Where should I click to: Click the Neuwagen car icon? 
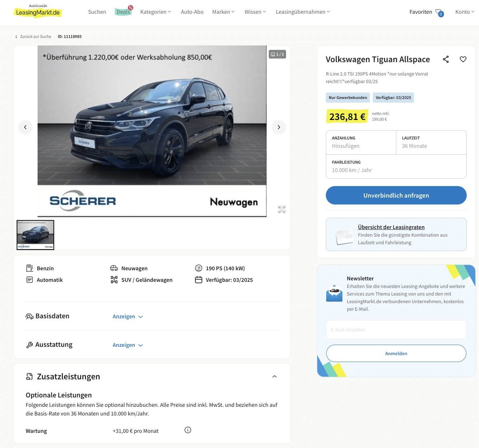pos(114,268)
